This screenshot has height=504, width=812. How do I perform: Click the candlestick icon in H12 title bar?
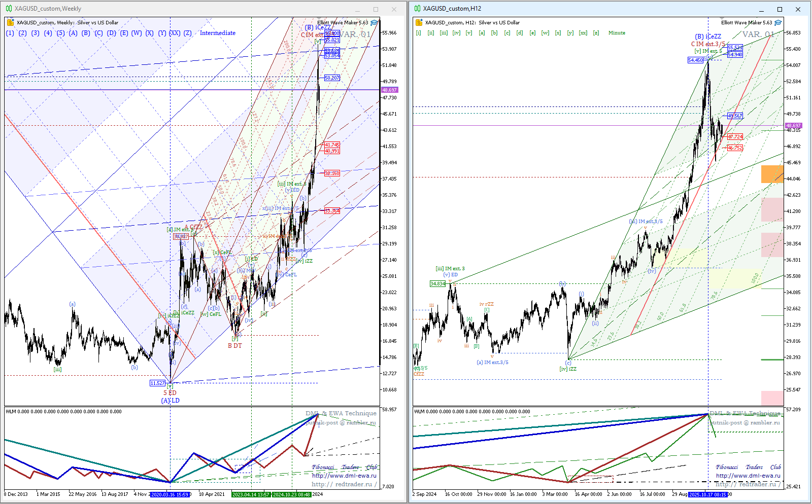pyautogui.click(x=417, y=9)
